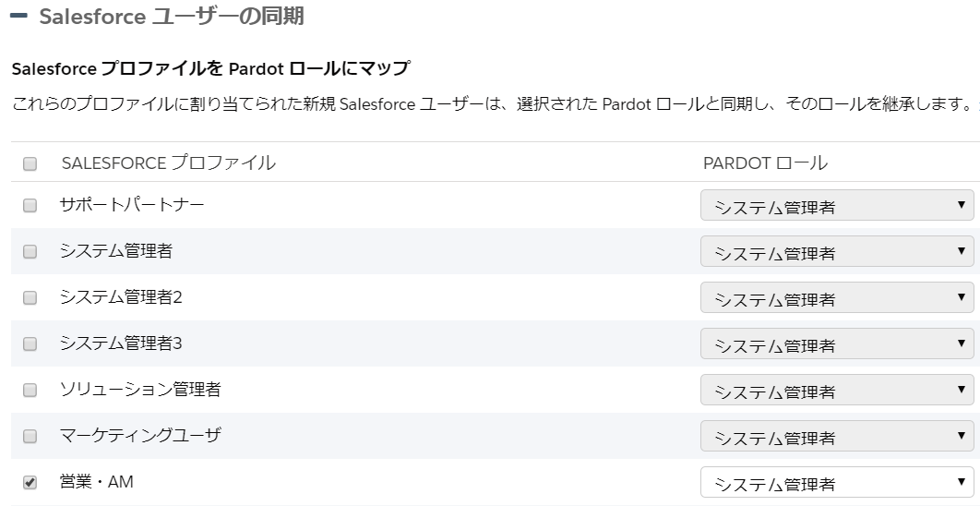Enable the ソリューション管理者 checkbox
The image size is (980, 506).
(x=30, y=391)
